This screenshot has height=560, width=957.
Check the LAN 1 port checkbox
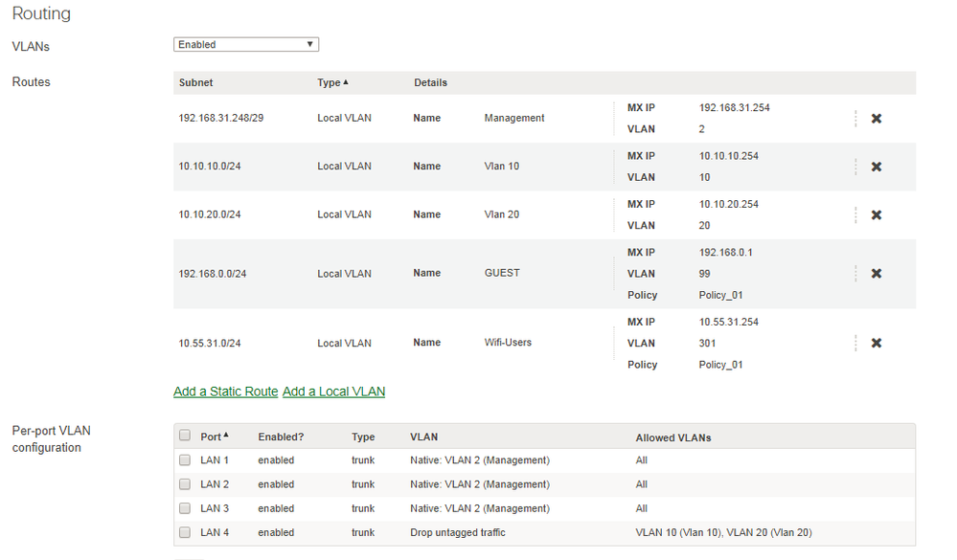pyautogui.click(x=185, y=460)
